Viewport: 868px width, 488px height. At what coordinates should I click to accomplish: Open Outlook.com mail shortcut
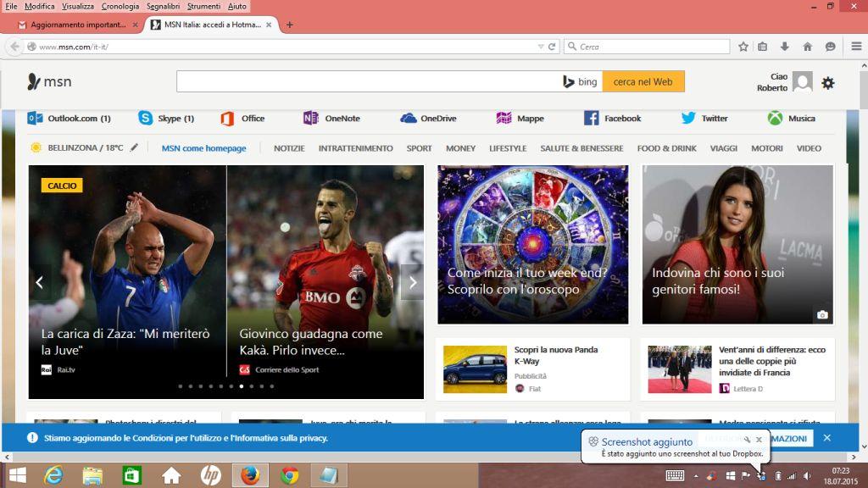[70, 119]
